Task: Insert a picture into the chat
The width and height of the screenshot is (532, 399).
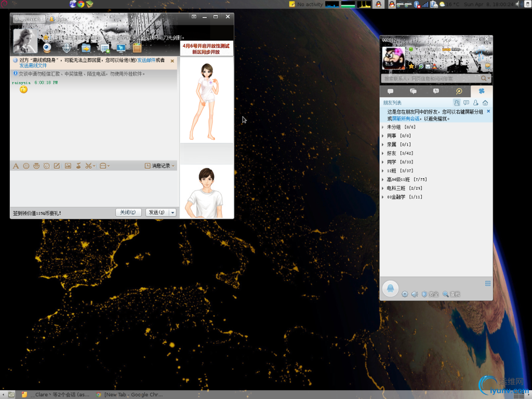Action: click(x=68, y=166)
